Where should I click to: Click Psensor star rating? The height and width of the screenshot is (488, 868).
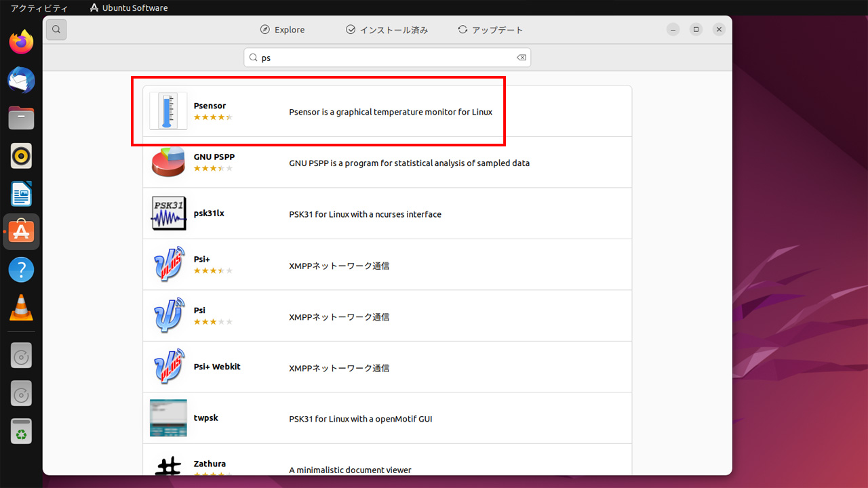click(x=213, y=117)
